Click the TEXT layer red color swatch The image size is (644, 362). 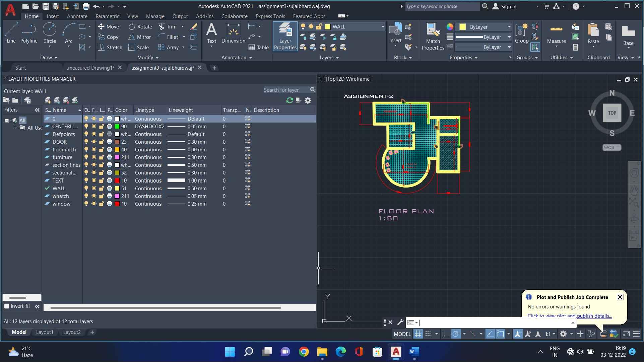(117, 180)
